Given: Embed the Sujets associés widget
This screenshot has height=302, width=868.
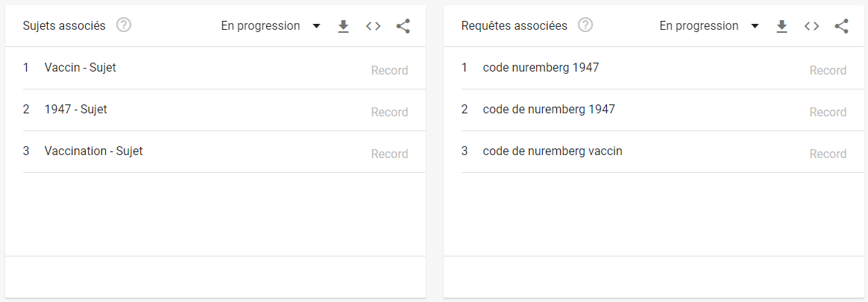Looking at the screenshot, I should pyautogui.click(x=373, y=27).
